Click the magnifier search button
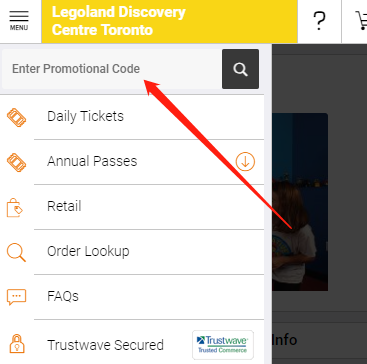Viewport: 367px width, 364px height. point(240,69)
